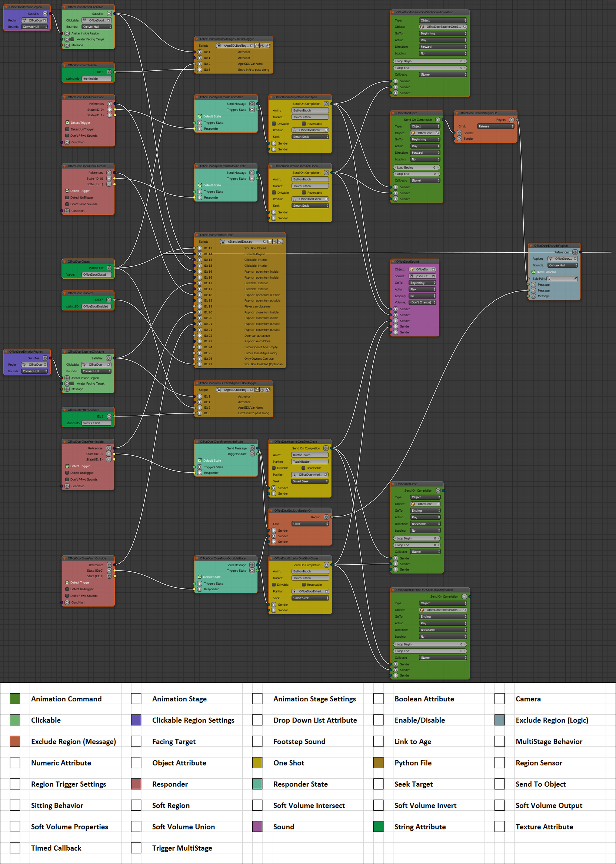Click plus socket for ID: 13 SDL Bool Closed
616x864 pixels.
[x=200, y=249]
